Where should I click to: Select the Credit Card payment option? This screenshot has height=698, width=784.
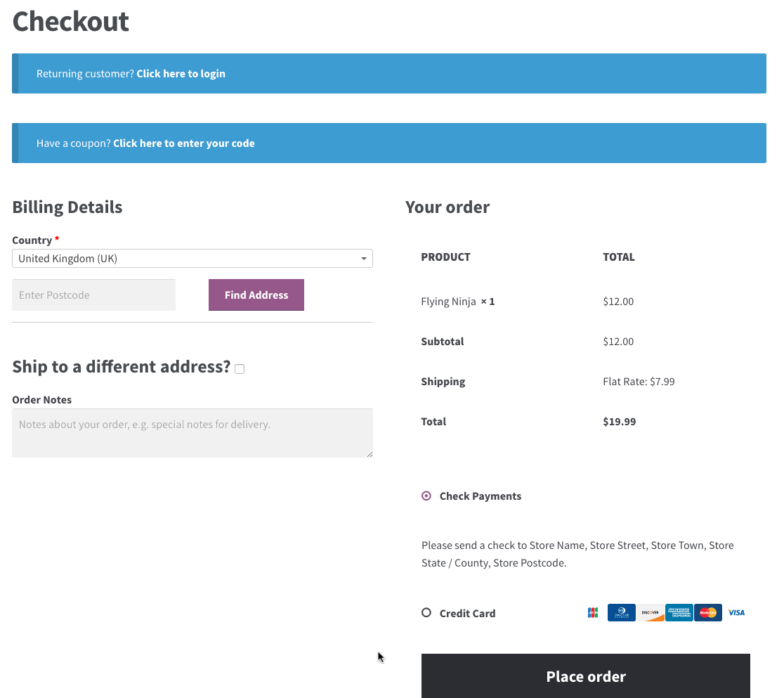point(426,612)
